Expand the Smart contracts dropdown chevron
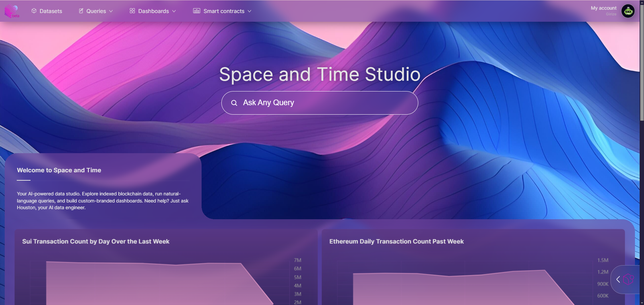This screenshot has height=305, width=644. pyautogui.click(x=250, y=11)
